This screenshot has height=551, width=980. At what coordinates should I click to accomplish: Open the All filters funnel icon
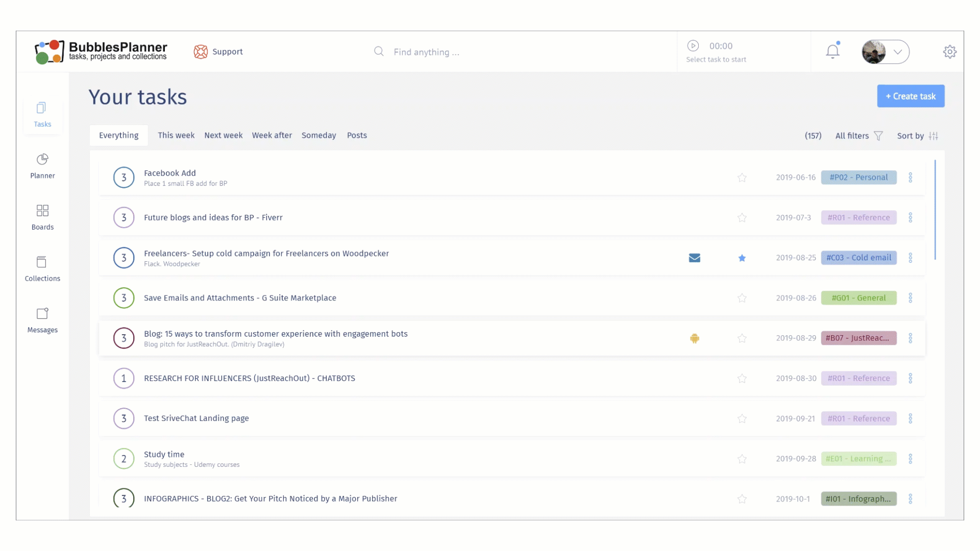pos(878,136)
